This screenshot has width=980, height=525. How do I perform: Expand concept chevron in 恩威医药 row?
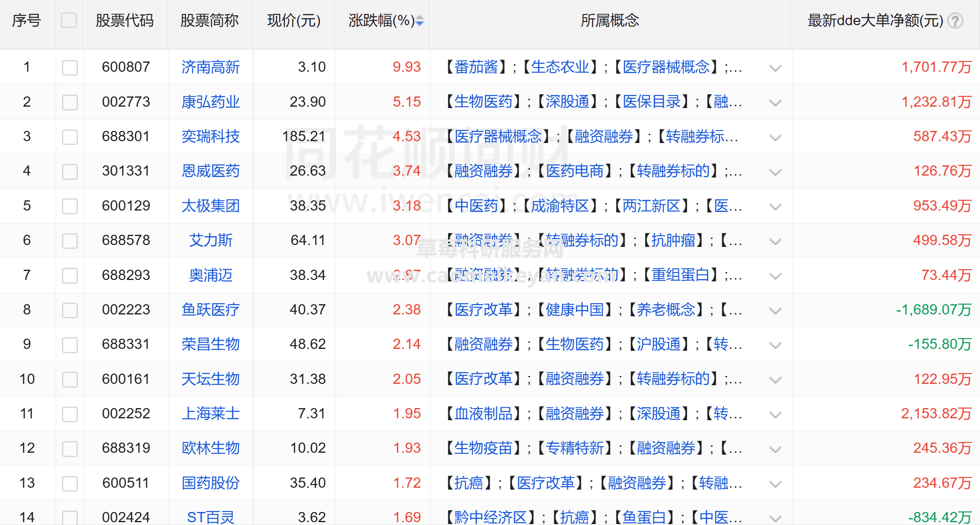pyautogui.click(x=775, y=172)
